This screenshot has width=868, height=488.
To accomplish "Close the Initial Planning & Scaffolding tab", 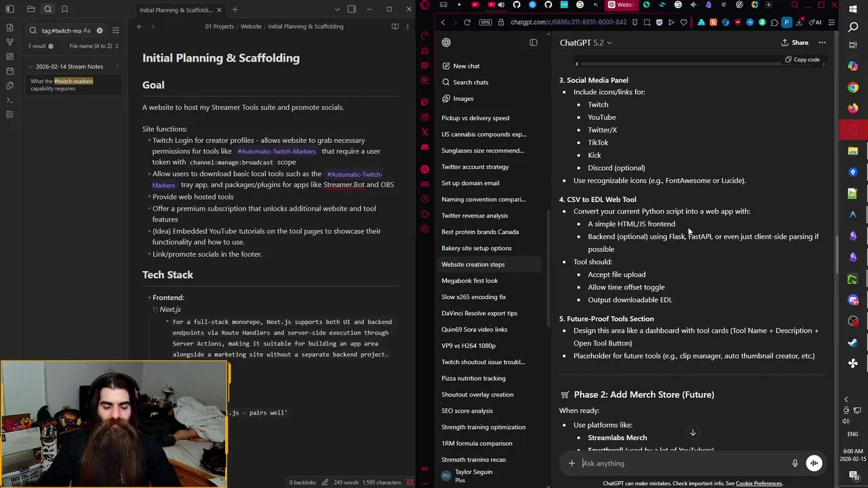I will point(219,9).
